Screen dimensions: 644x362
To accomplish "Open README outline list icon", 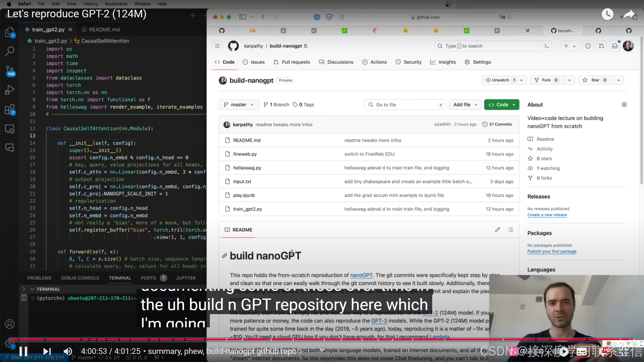I will click(x=510, y=230).
